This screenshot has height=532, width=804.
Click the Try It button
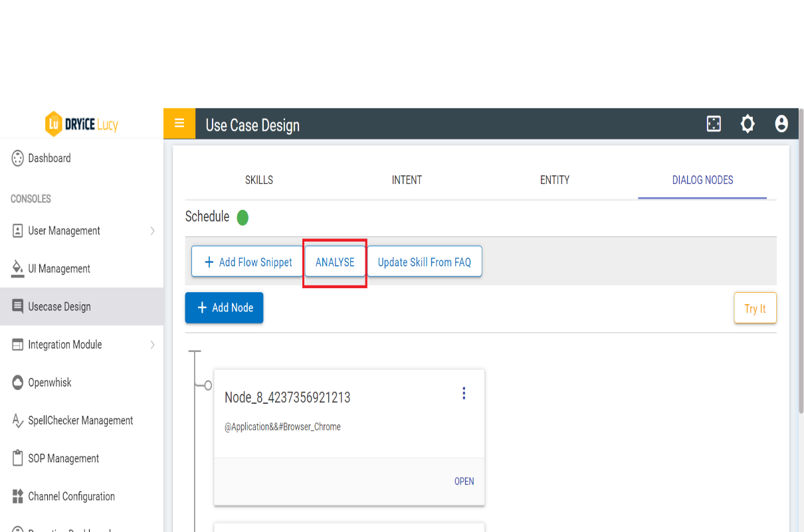click(755, 309)
